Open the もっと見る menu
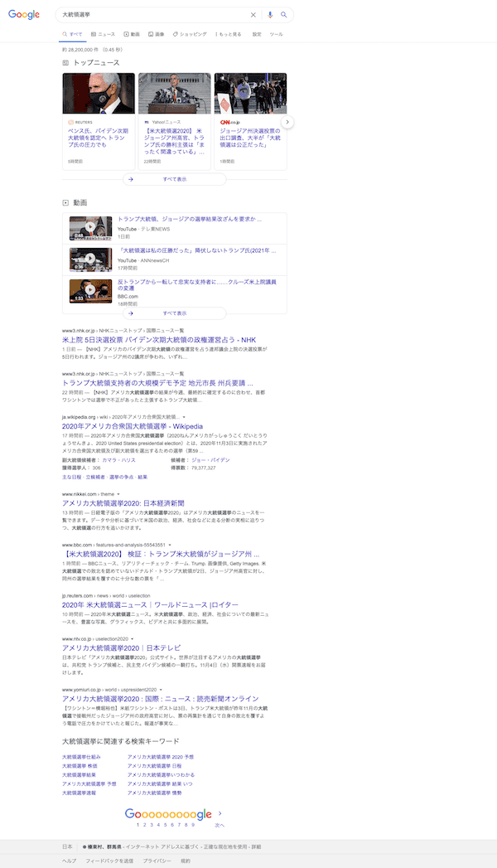The image size is (497, 868). pyautogui.click(x=229, y=34)
